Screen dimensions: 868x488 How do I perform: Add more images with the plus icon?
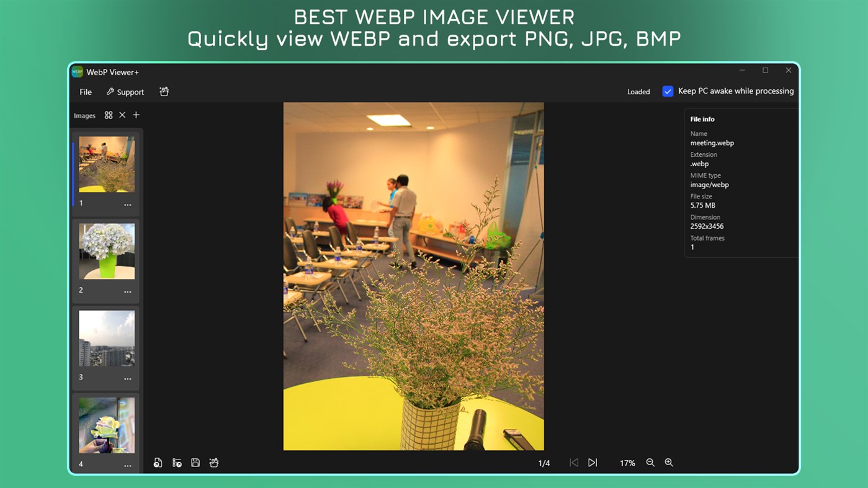pos(136,115)
